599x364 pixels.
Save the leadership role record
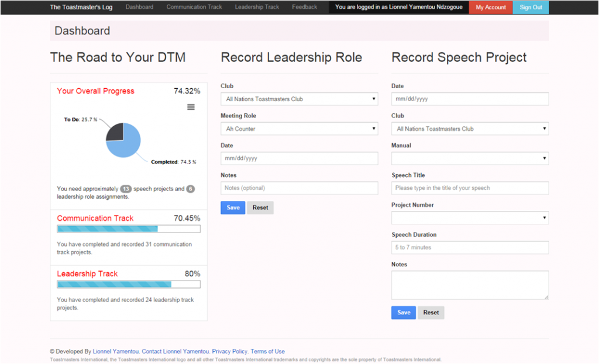coord(233,207)
